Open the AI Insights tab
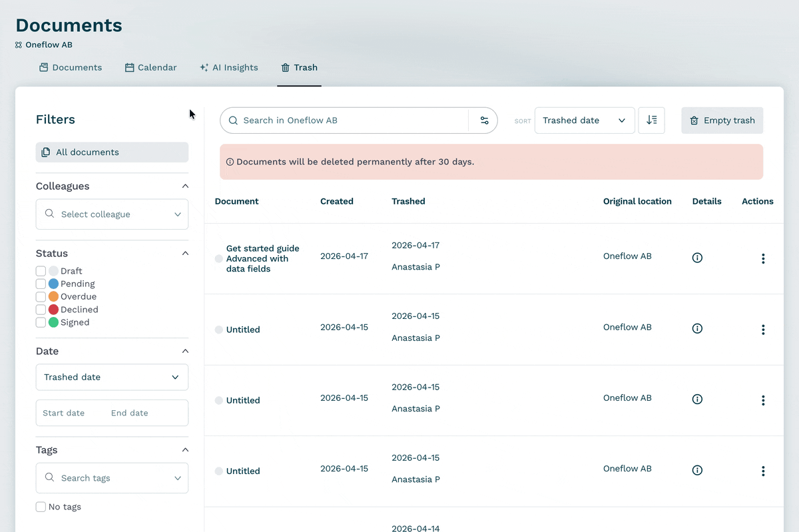 coord(229,67)
